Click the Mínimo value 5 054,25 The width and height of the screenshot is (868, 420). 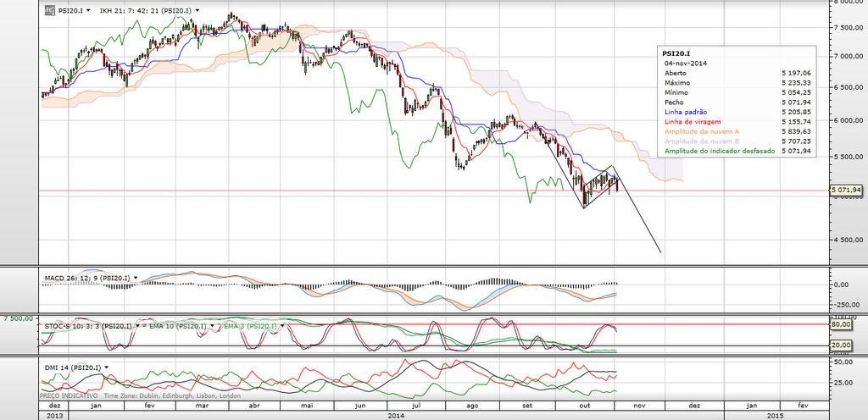[x=796, y=93]
